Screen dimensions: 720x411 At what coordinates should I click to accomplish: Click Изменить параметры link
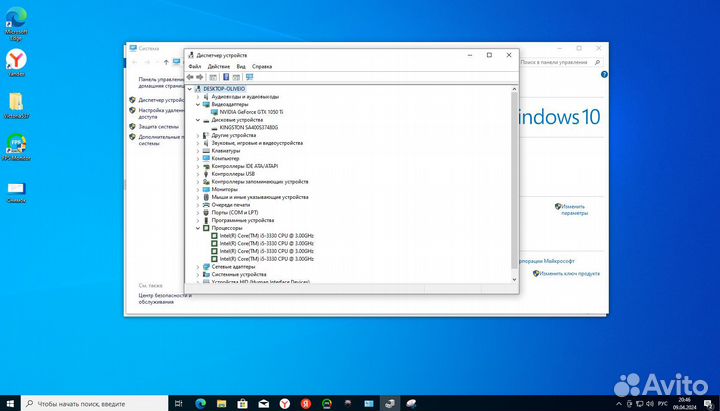(x=574, y=210)
